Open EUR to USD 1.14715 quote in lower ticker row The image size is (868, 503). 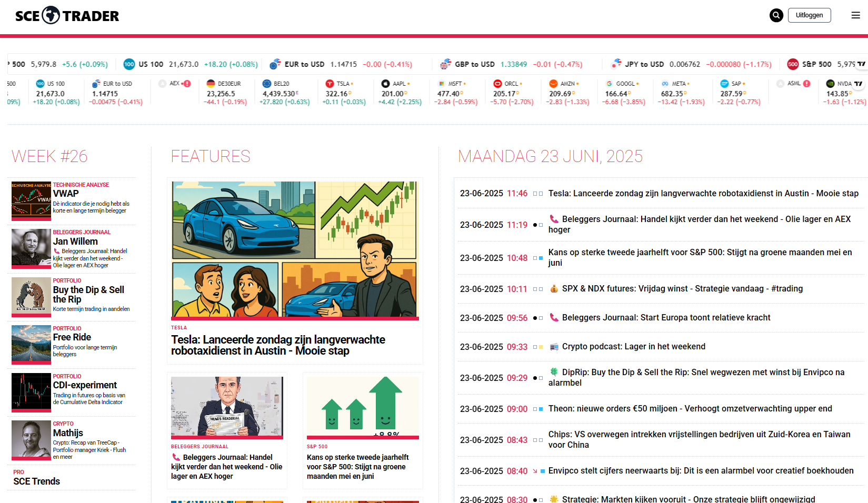[x=117, y=93]
